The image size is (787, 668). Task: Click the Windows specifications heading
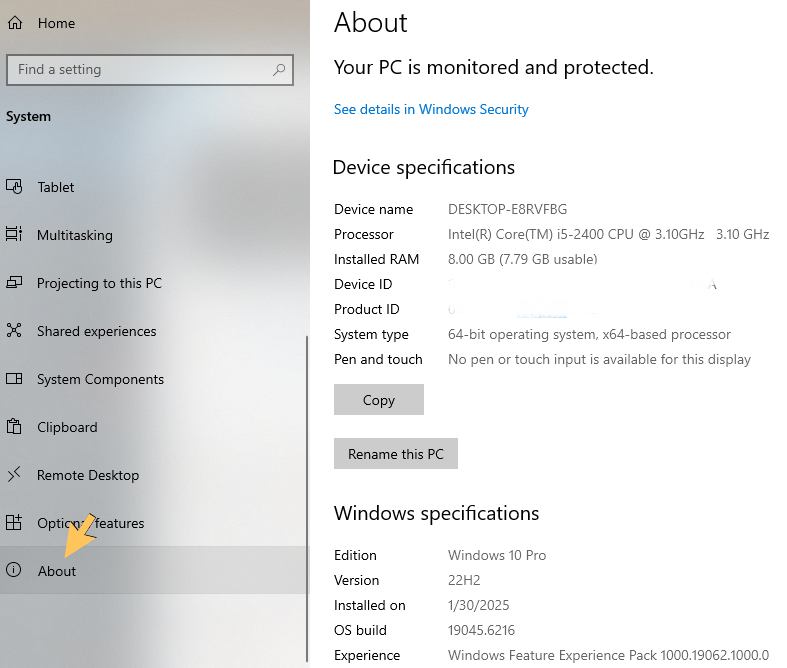tap(436, 514)
